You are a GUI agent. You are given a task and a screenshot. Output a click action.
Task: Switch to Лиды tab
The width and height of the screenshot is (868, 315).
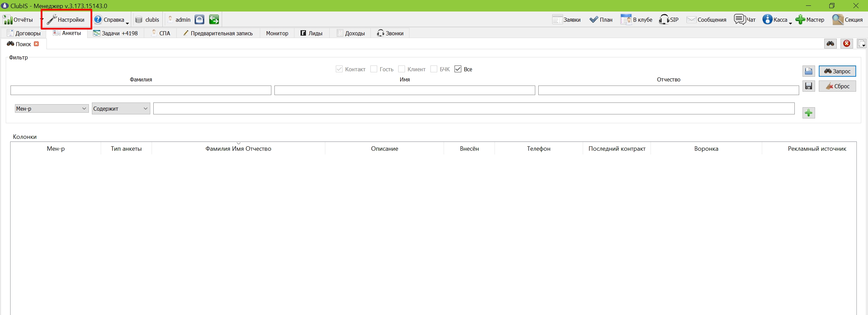coord(311,33)
